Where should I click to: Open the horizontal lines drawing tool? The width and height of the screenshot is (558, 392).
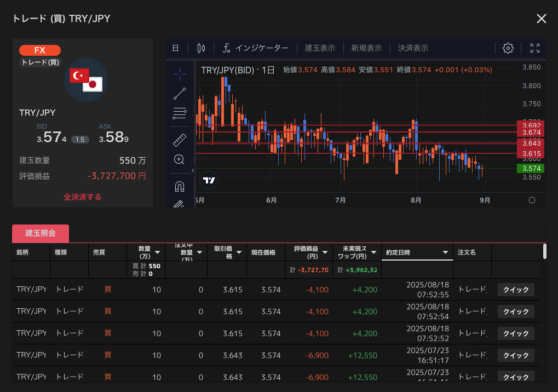tap(180, 114)
